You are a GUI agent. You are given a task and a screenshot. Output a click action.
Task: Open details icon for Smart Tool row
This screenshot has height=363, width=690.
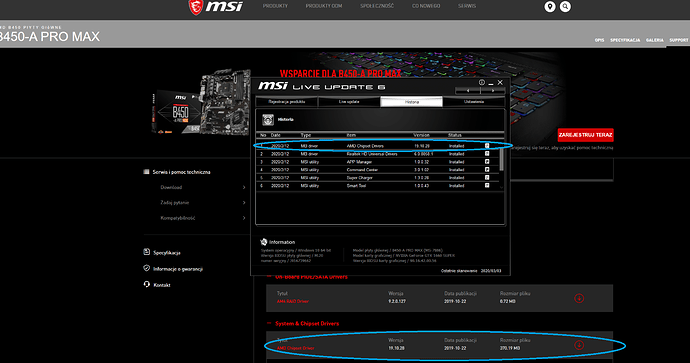[x=487, y=185]
